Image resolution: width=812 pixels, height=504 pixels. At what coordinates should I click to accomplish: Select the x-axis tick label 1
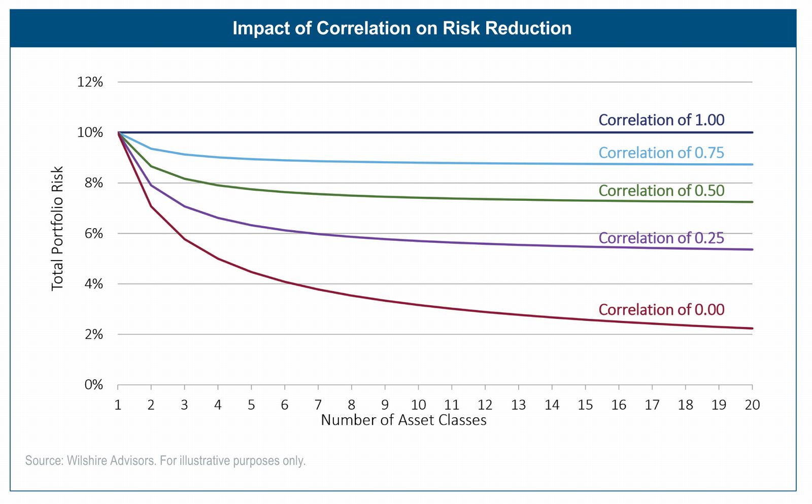tap(118, 405)
